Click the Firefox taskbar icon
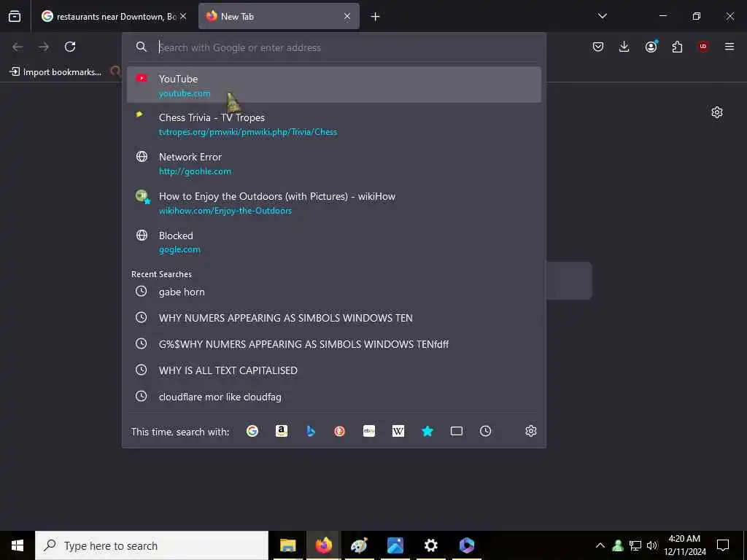The image size is (747, 560). pos(323,545)
